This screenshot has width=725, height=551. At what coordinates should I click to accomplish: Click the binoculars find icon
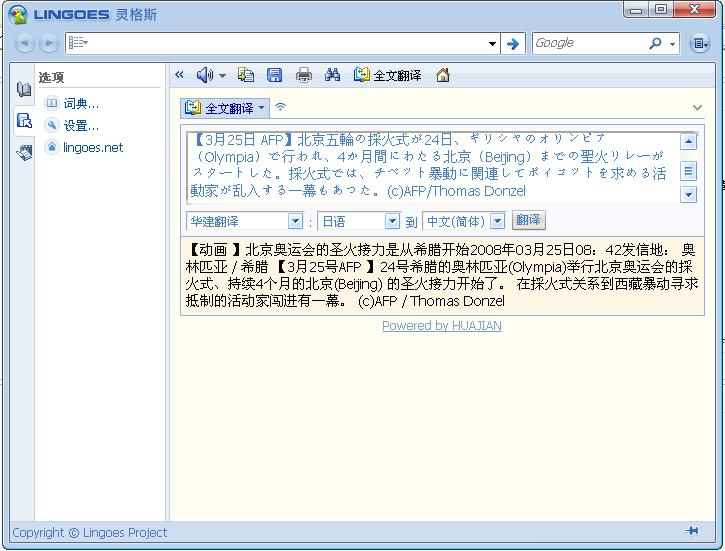point(332,74)
